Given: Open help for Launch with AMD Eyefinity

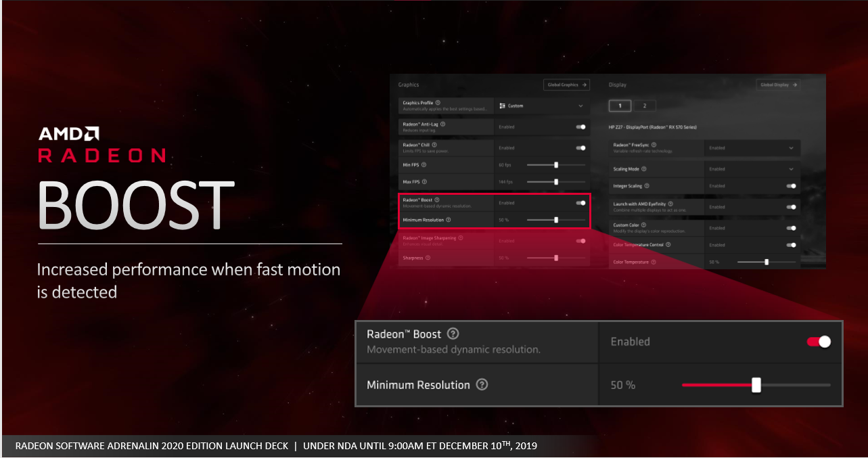Looking at the screenshot, I should point(671,204).
